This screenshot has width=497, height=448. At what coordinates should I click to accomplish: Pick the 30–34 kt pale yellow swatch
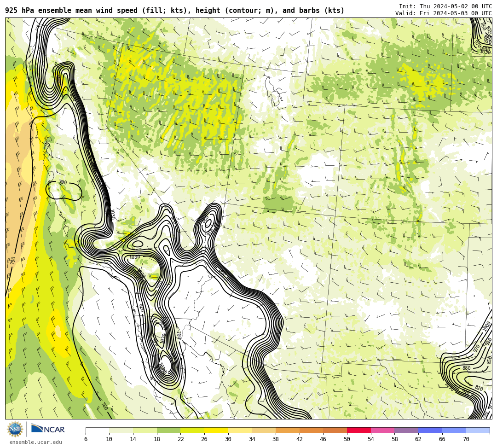click(x=240, y=430)
